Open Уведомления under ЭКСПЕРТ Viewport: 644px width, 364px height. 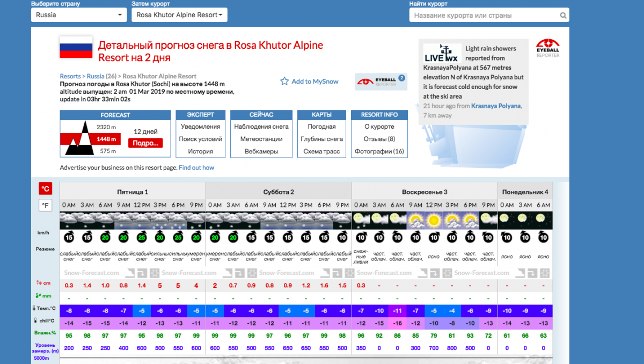tap(201, 127)
